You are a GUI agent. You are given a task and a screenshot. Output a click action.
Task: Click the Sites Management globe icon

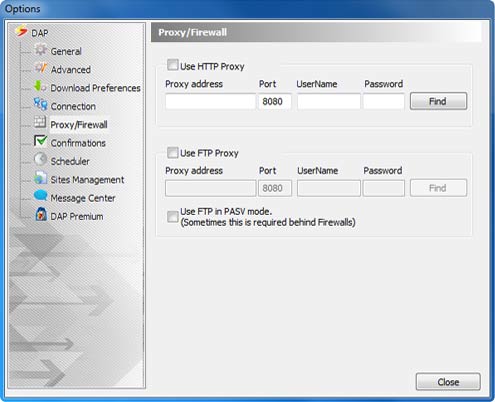click(x=41, y=178)
